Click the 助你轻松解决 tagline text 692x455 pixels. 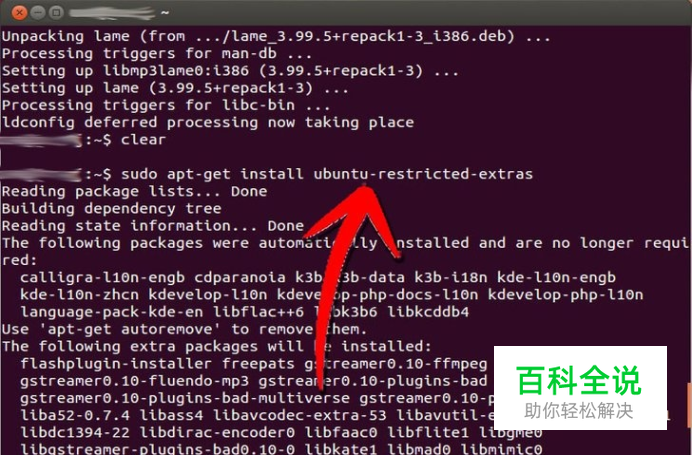[x=579, y=411]
